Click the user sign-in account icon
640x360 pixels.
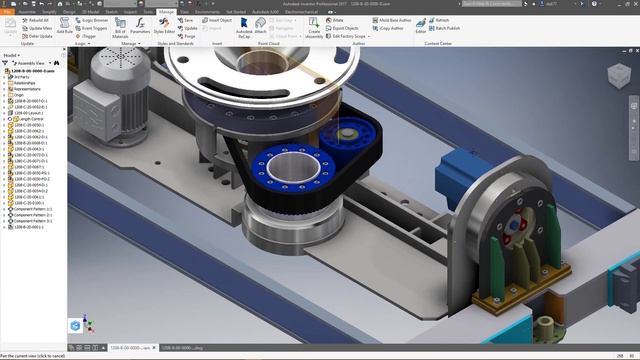click(x=542, y=4)
